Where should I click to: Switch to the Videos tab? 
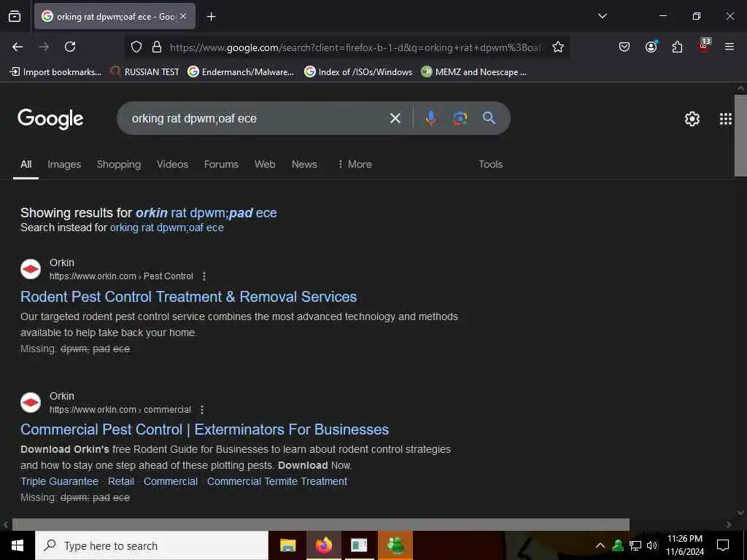[172, 164]
